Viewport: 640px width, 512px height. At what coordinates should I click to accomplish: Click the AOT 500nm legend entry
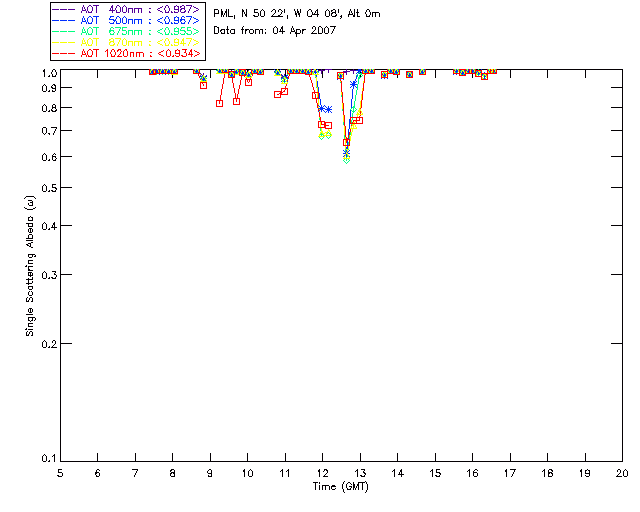pyautogui.click(x=126, y=20)
